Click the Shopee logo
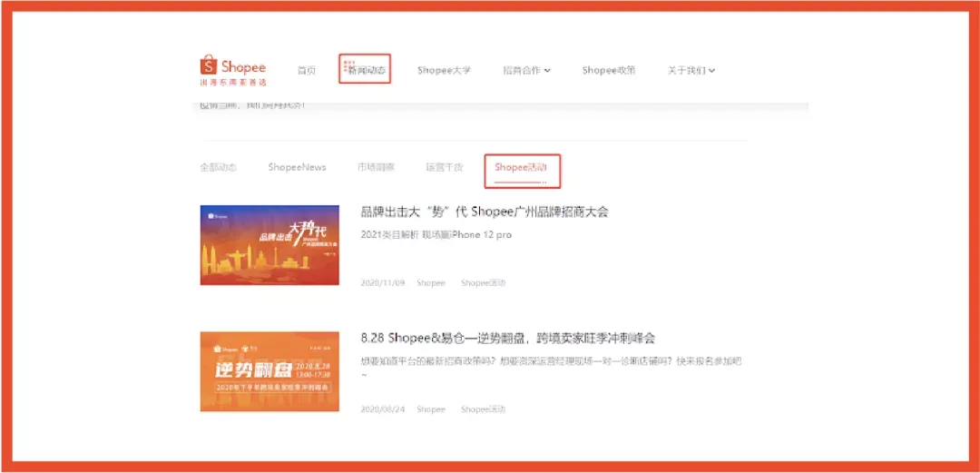980x473 pixels. (x=233, y=69)
